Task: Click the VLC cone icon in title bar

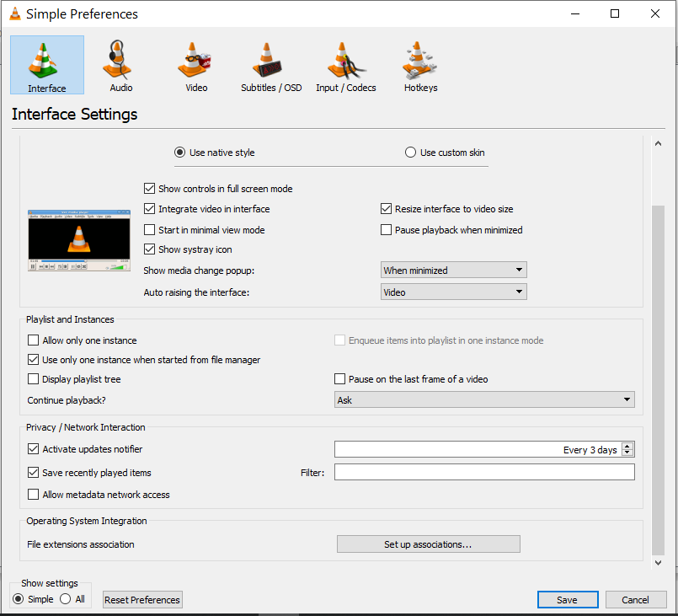Action: [14, 13]
